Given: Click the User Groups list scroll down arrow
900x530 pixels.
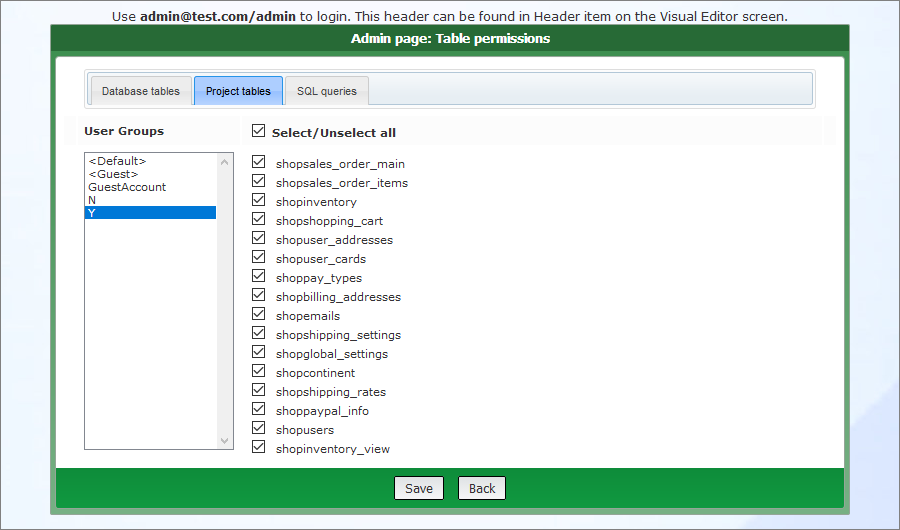Looking at the screenshot, I should (x=224, y=440).
